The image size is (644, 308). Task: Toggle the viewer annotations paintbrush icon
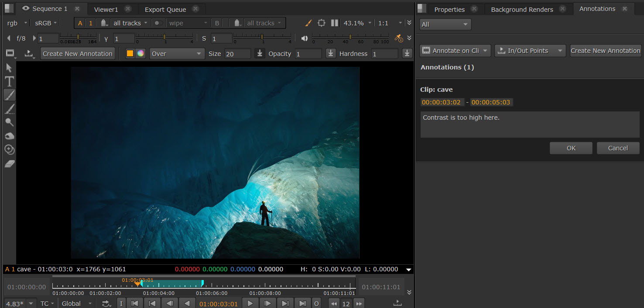point(308,23)
